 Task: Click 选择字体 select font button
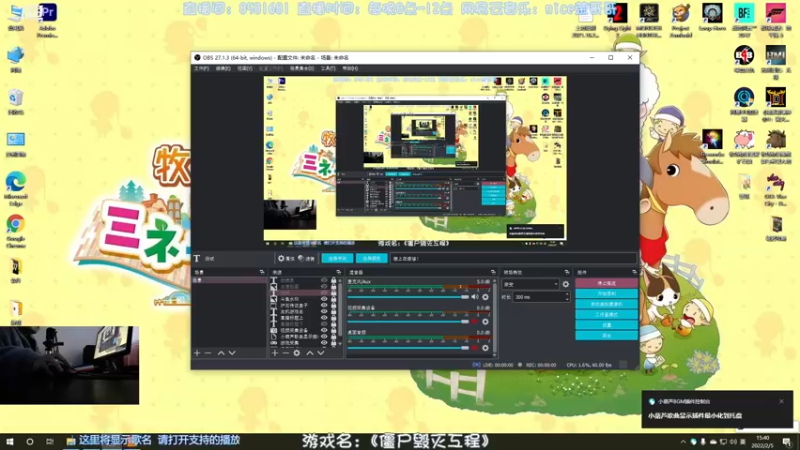tap(337, 259)
